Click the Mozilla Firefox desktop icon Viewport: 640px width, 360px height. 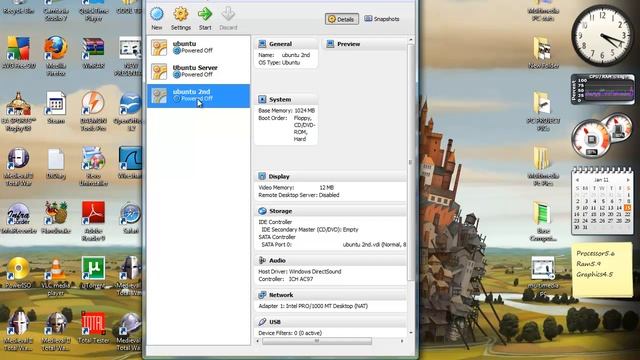pos(56,55)
